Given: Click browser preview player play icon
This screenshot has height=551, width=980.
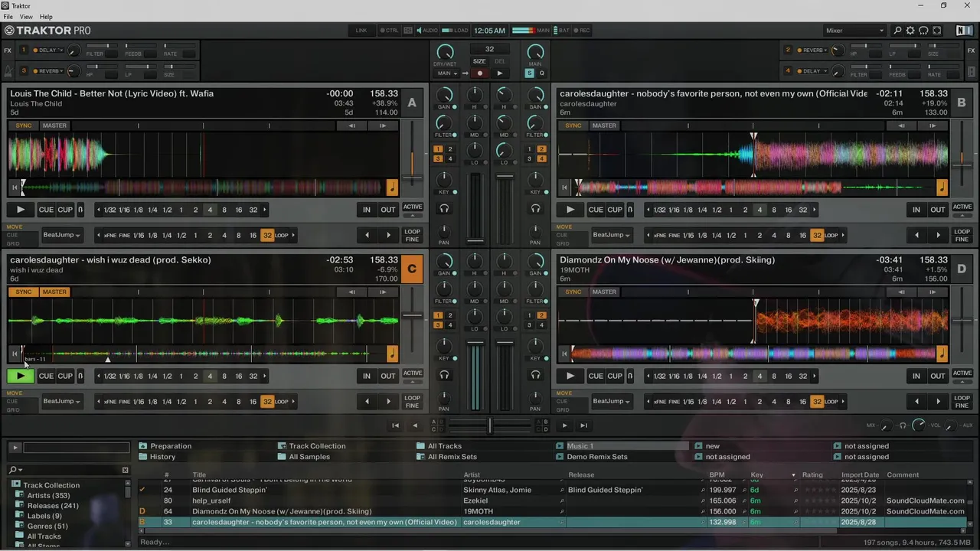Looking at the screenshot, I should point(15,447).
